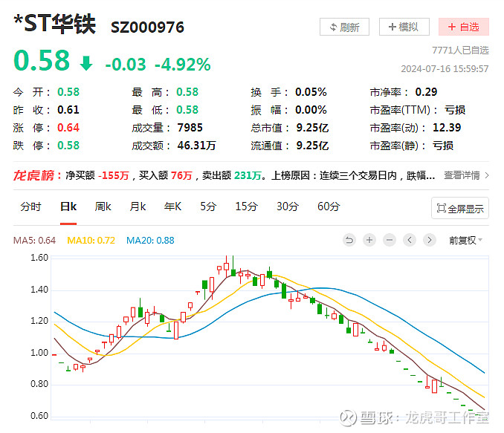This screenshot has height=433, width=504.
Task: Click the 模拟 simulate button
Action: tap(404, 27)
